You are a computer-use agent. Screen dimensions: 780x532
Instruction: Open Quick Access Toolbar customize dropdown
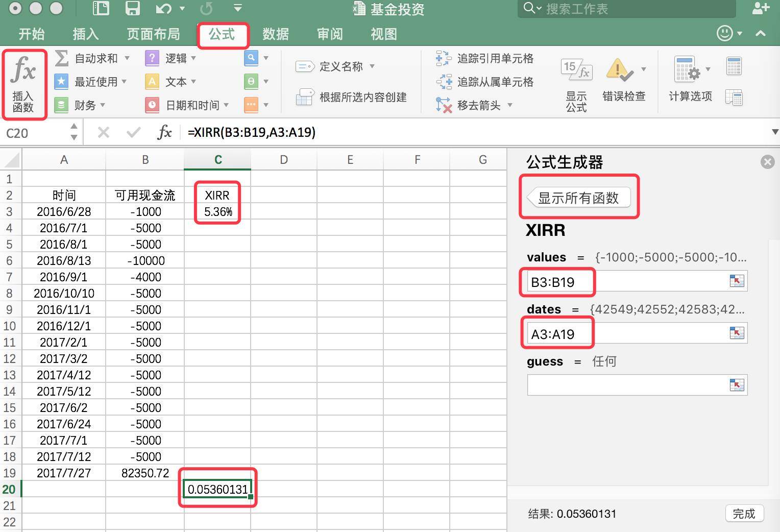coord(238,8)
